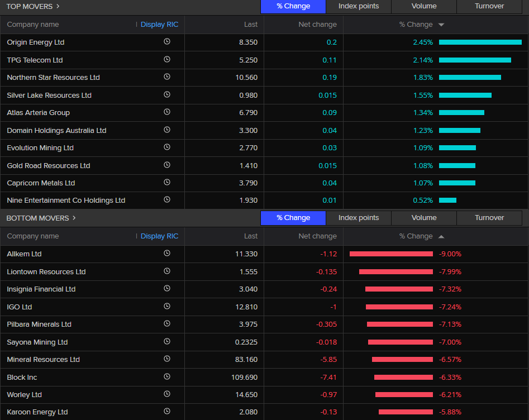Viewport: 529px width, 420px height.
Task: Sort Bottom Movers by Company name header
Action: click(33, 236)
